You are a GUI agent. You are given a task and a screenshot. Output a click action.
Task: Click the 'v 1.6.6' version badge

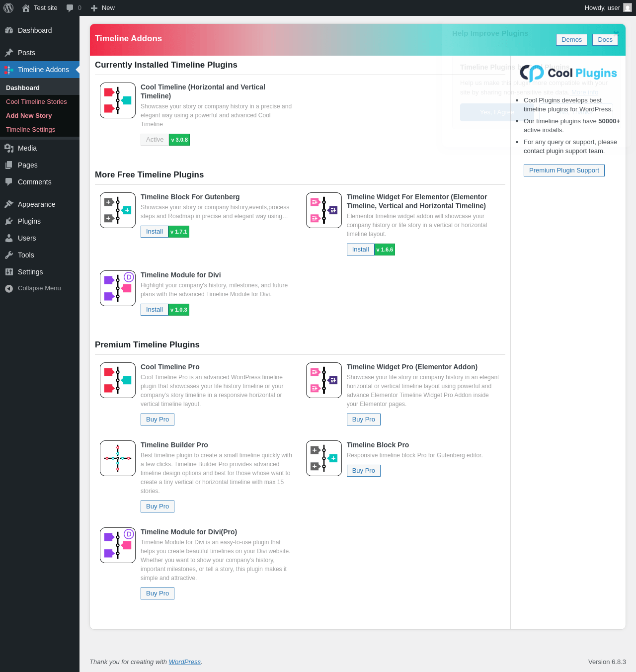tap(385, 250)
